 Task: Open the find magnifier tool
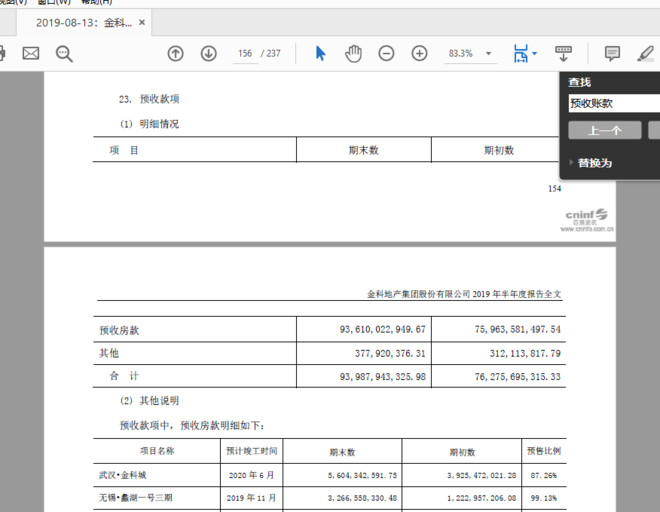tap(64, 54)
